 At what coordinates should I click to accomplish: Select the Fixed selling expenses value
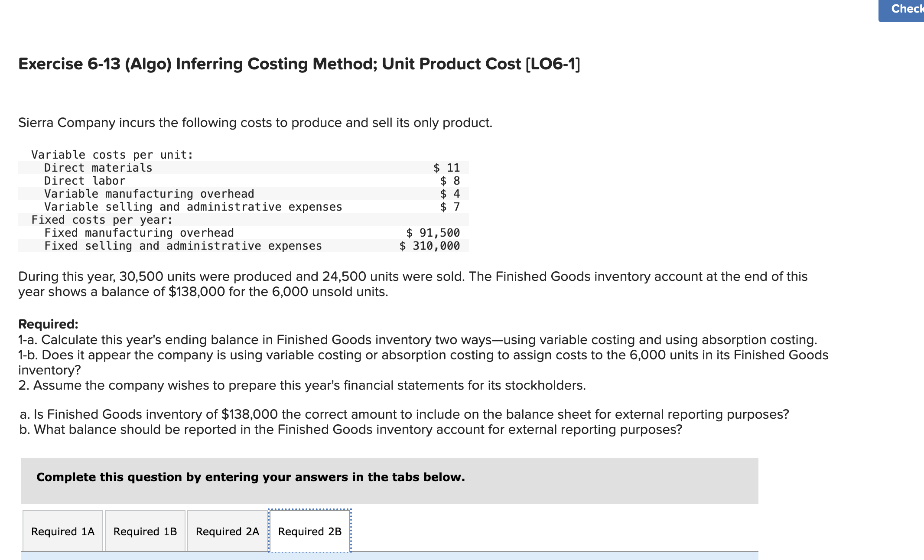(x=429, y=246)
